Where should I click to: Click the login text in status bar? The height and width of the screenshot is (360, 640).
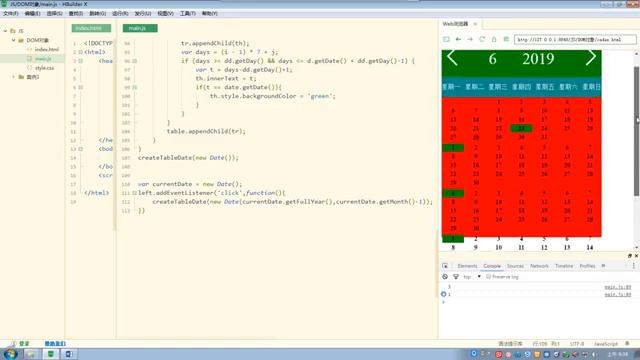coord(24,344)
